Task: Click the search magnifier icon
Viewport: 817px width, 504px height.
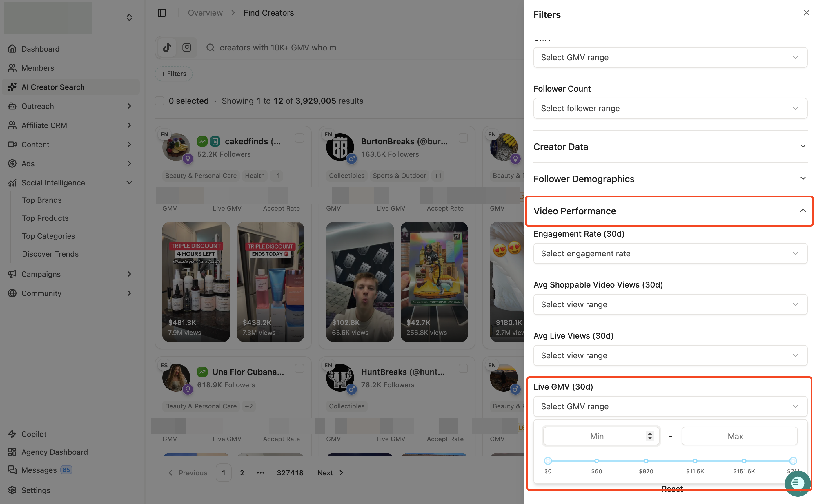Action: coord(210,48)
